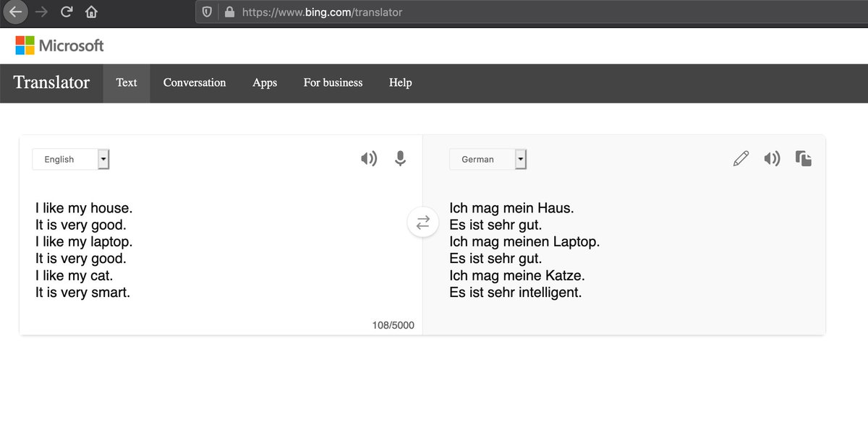
Task: Open the Help menu item
Action: 401,83
